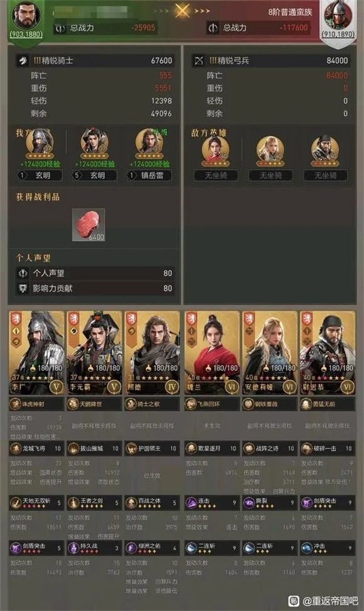The width and height of the screenshot is (364, 611).
Task: Click the 龙城飞将 skill entry
Action: point(36,448)
